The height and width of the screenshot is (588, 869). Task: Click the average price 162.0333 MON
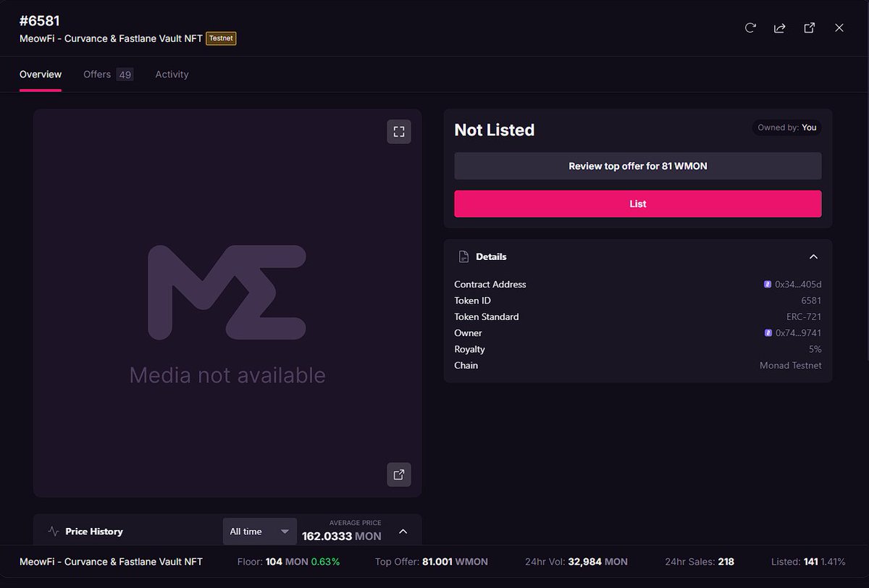(x=342, y=537)
